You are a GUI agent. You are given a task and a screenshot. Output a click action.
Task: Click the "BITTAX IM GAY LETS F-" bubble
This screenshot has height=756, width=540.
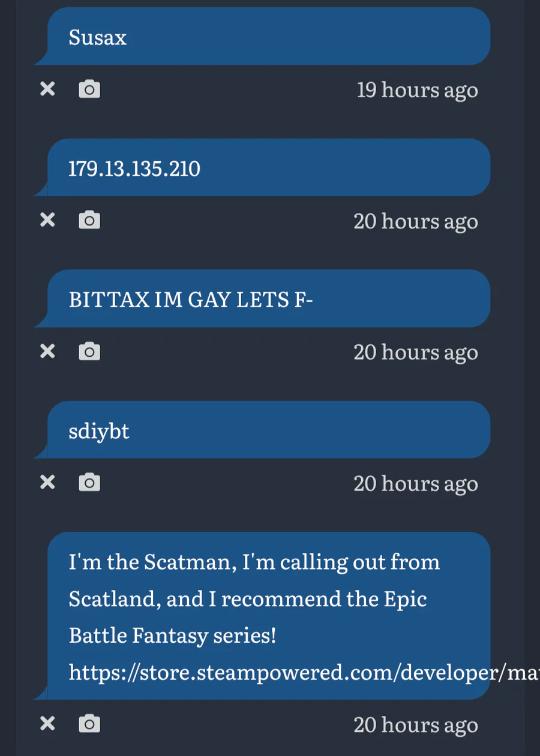(x=268, y=299)
